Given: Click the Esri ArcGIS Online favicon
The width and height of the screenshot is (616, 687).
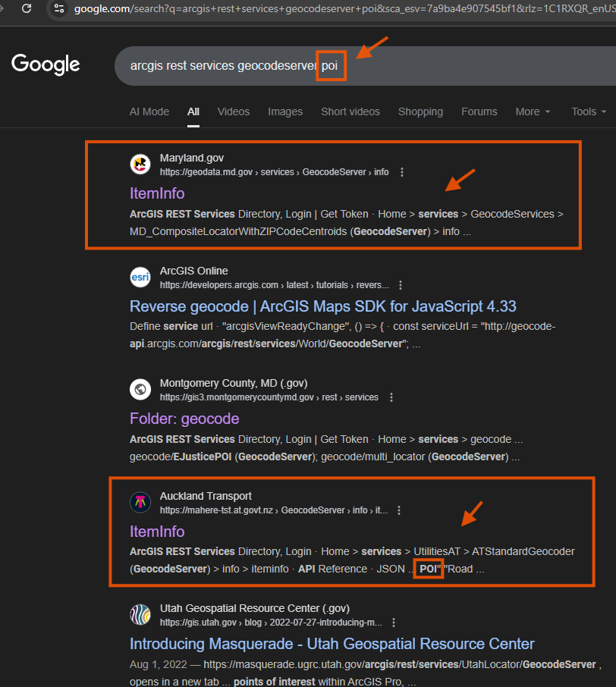Looking at the screenshot, I should point(140,278).
